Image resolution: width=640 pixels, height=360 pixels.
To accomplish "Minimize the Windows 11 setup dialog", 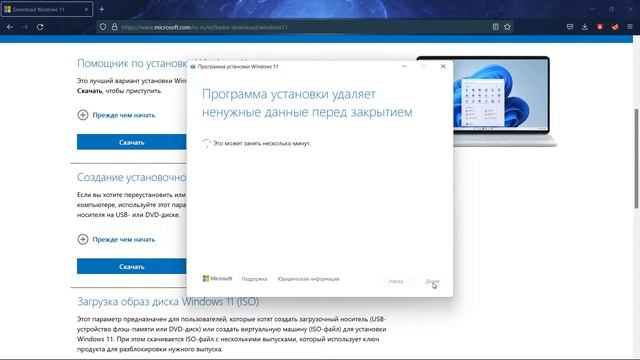I will click(x=404, y=66).
